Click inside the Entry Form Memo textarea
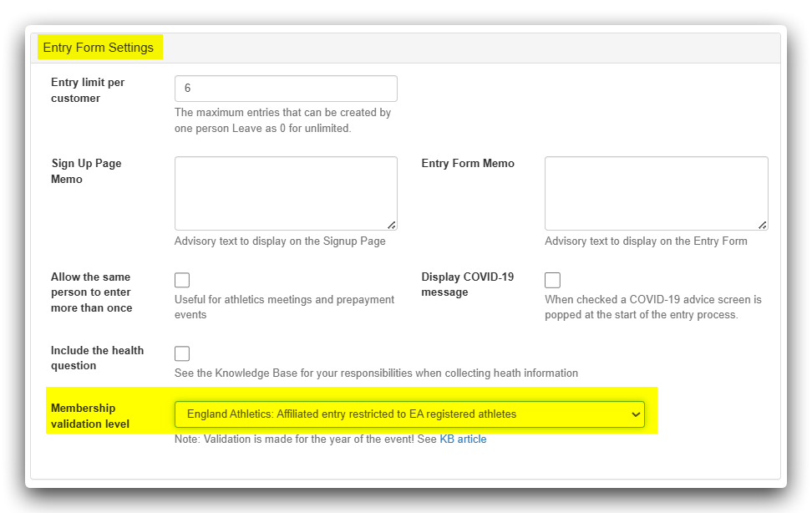812x513 pixels. click(x=655, y=192)
